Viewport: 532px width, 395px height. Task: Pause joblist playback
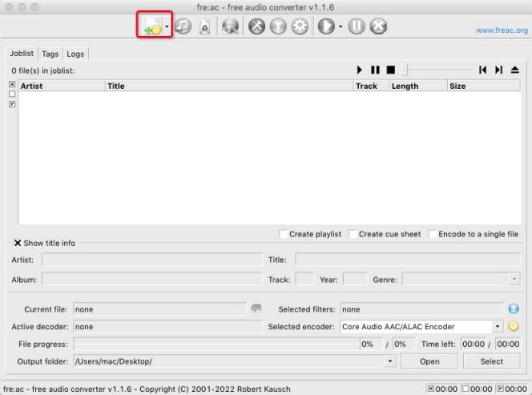(x=375, y=70)
